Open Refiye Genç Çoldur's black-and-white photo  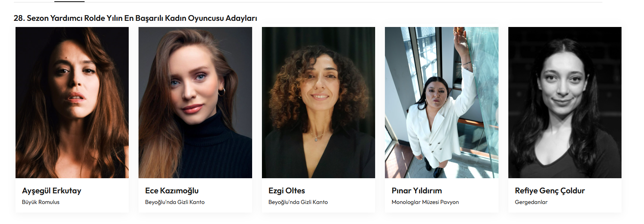pos(565,103)
